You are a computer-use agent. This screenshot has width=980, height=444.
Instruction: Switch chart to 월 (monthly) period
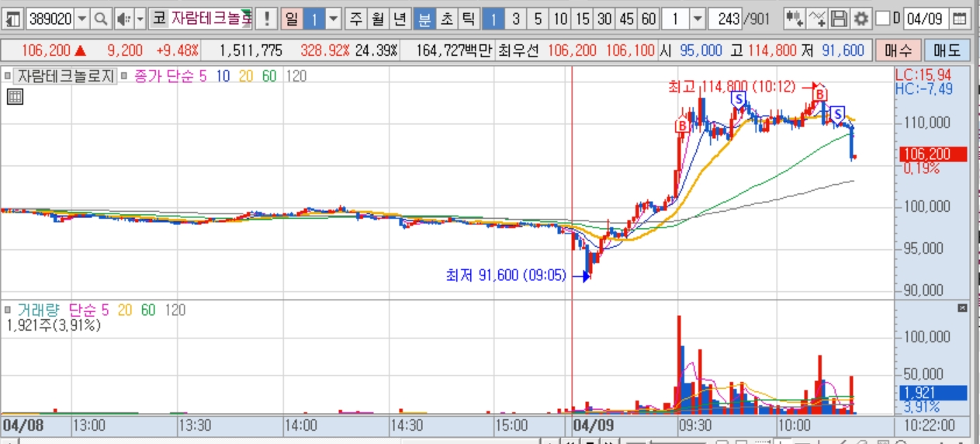click(x=378, y=18)
